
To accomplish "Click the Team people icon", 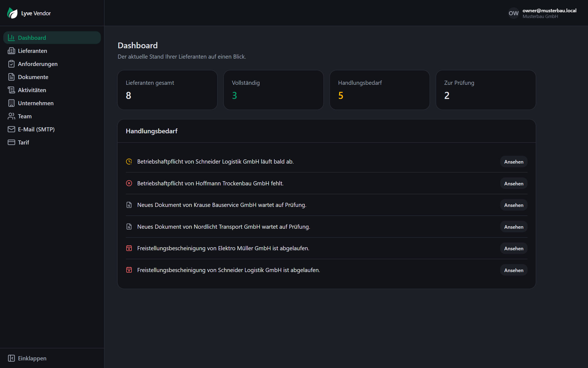I will click(11, 116).
